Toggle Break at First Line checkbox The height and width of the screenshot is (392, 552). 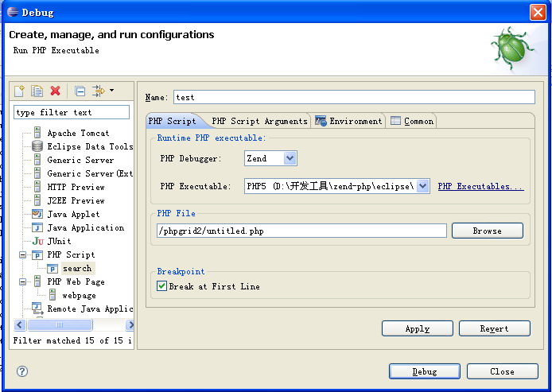pyautogui.click(x=161, y=285)
